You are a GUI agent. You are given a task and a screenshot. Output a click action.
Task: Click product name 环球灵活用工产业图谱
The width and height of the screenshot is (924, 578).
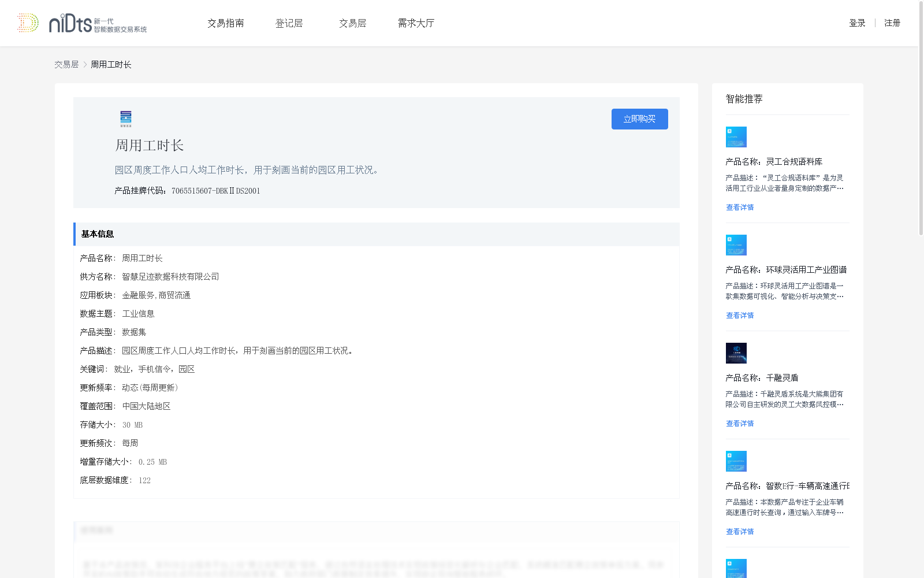point(806,270)
